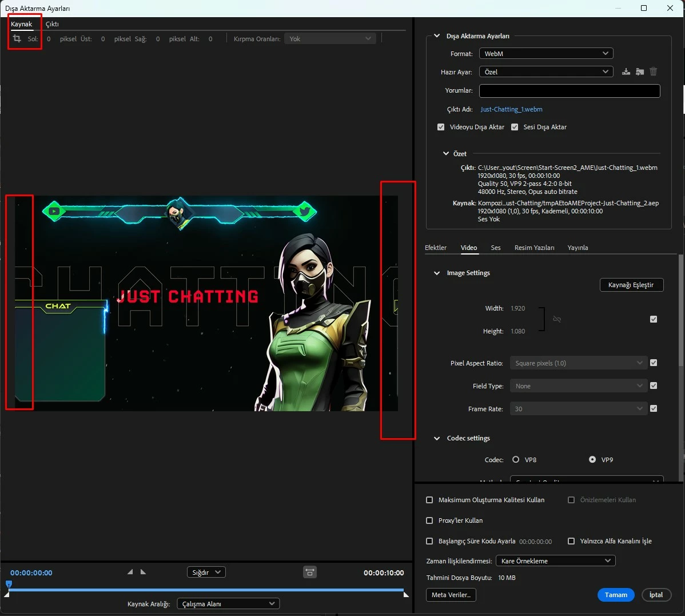Screen dimensions: 685x616
Task: Click the preview timeline bar
Action: 206,590
